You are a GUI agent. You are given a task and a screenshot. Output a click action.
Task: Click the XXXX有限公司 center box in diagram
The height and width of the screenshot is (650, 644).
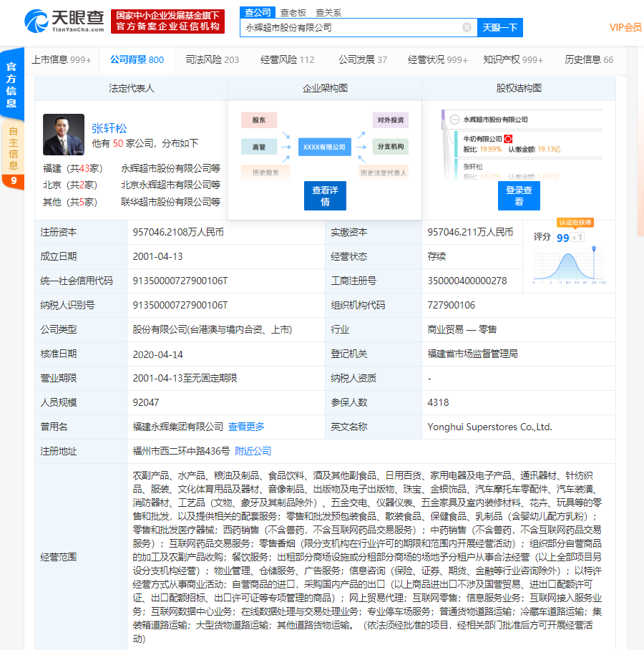324,147
